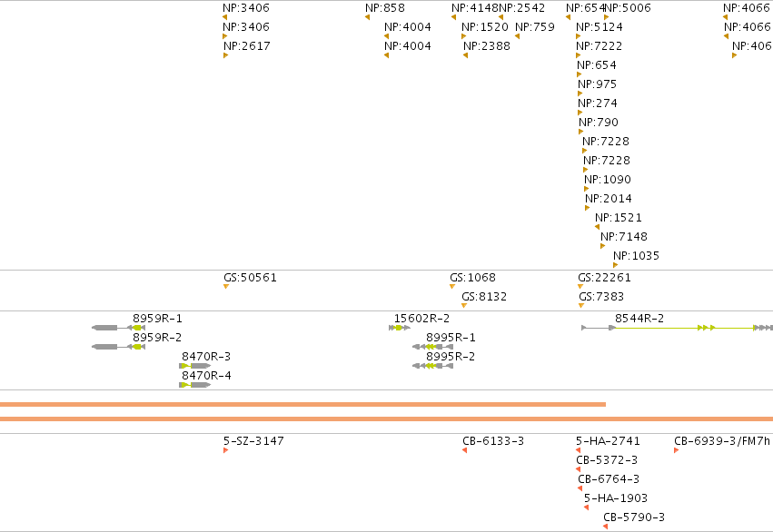Select the NP:759 label
Screen dimensions: 773x532
click(x=535, y=26)
